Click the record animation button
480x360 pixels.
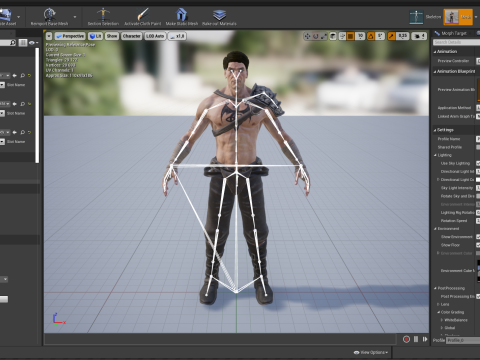point(406,339)
